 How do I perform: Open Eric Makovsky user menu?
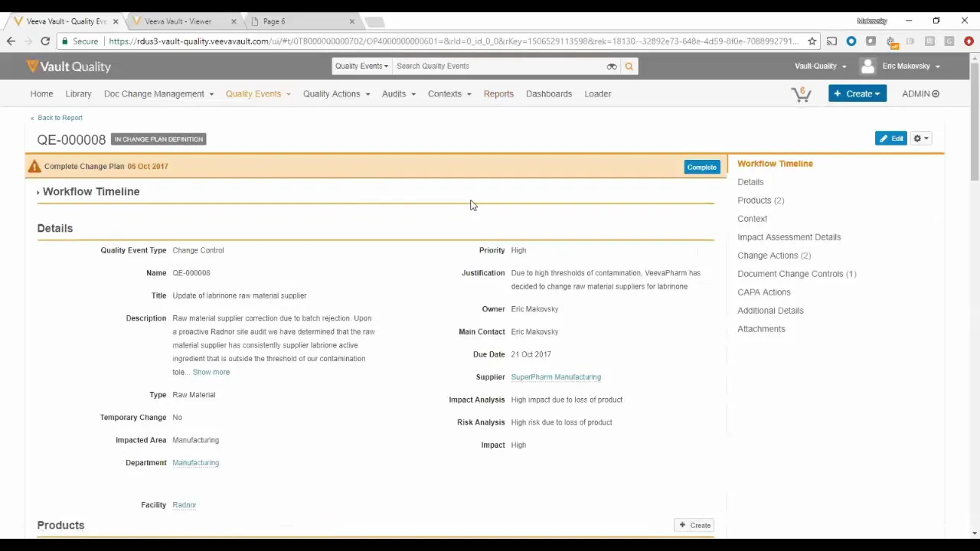coord(910,67)
